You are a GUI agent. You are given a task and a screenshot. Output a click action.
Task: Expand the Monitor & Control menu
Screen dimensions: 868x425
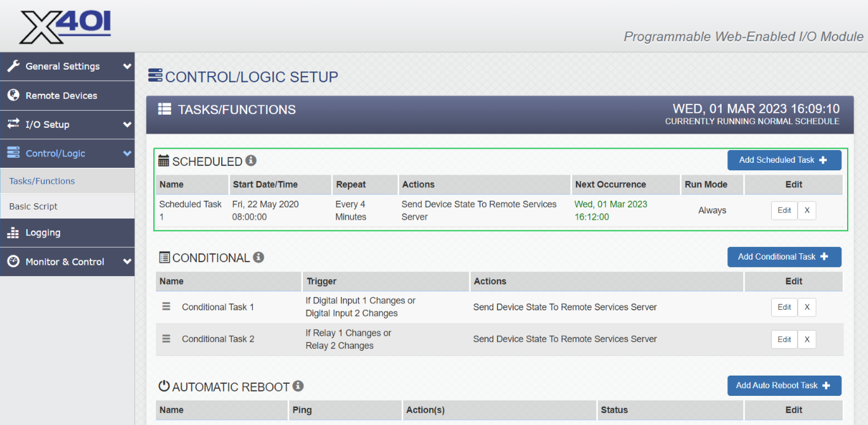click(67, 262)
